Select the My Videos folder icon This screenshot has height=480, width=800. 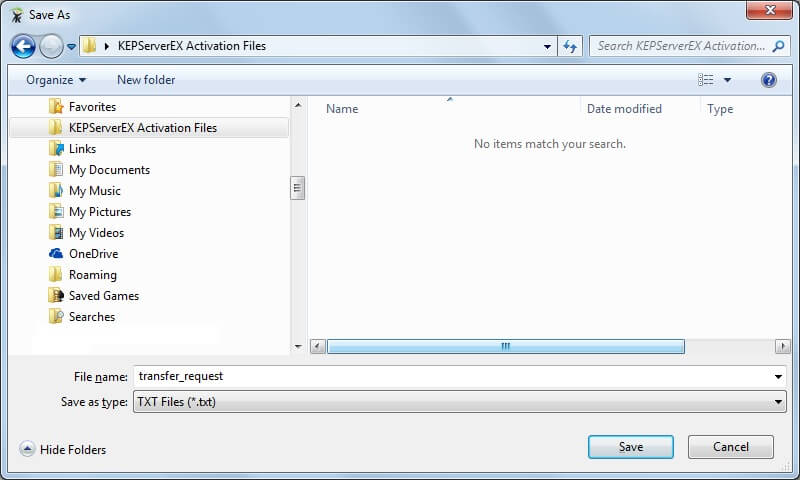click(x=56, y=233)
